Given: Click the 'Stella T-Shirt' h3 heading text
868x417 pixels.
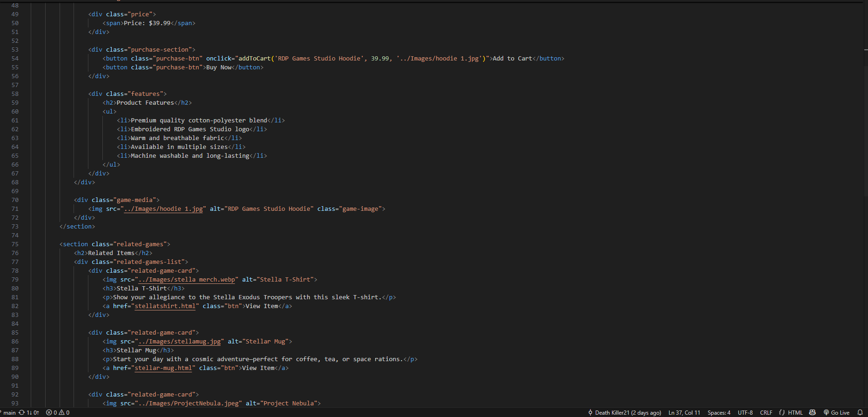Looking at the screenshot, I should tap(142, 289).
